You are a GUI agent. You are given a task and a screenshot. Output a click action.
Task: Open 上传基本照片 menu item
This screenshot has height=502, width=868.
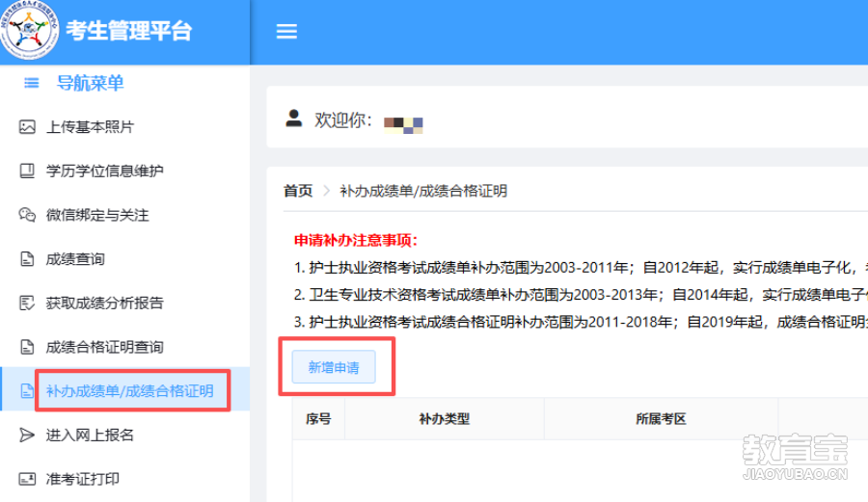pyautogui.click(x=125, y=126)
